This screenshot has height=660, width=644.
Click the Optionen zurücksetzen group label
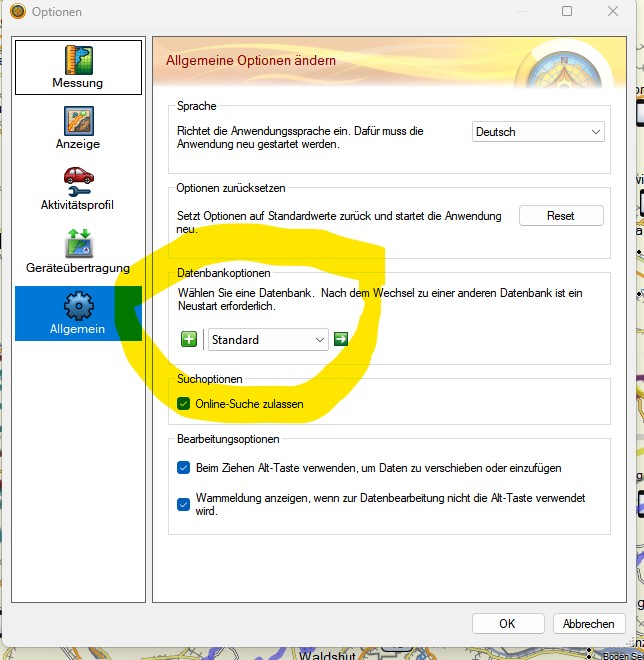click(231, 188)
